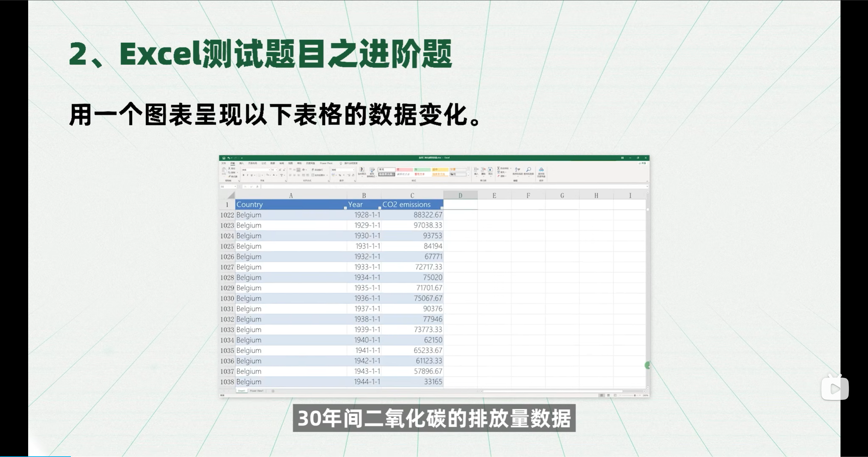Screen dimensions: 868x457
Task: Click the Save icon in quick access toolbar
Action: 224,158
